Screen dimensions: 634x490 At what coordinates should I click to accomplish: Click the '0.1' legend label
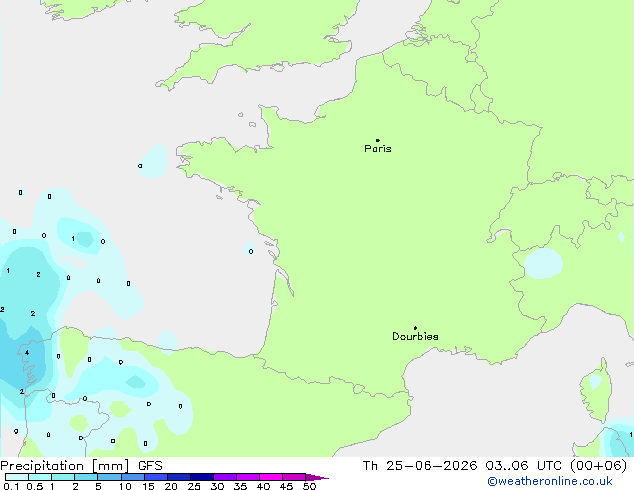pyautogui.click(x=11, y=486)
